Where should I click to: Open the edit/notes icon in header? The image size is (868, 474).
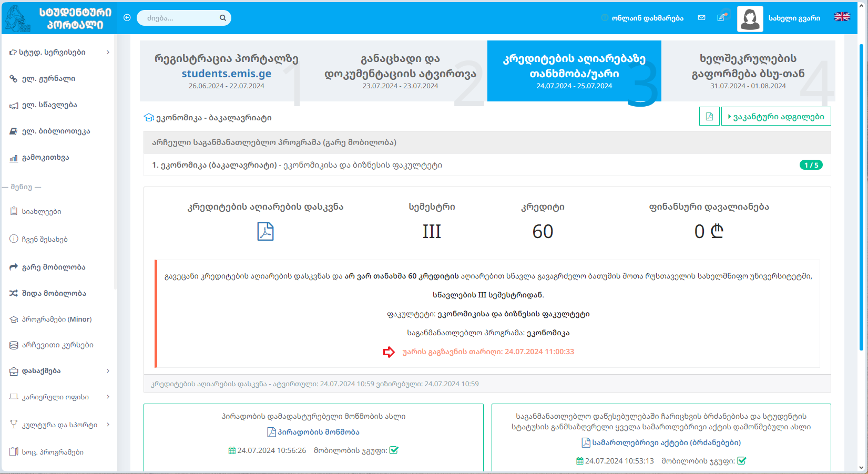click(721, 17)
